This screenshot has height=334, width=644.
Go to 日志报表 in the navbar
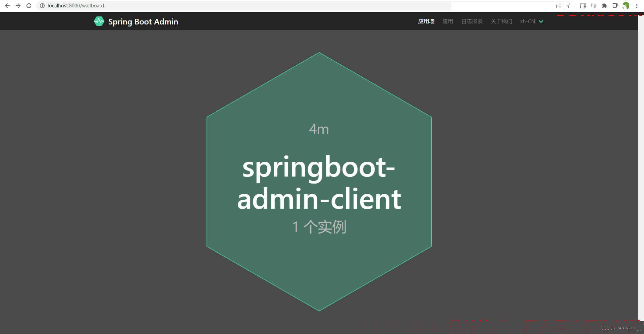click(472, 21)
